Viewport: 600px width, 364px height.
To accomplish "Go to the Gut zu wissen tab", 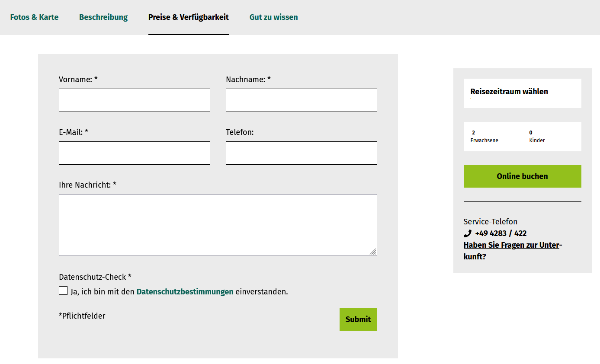I will click(274, 17).
